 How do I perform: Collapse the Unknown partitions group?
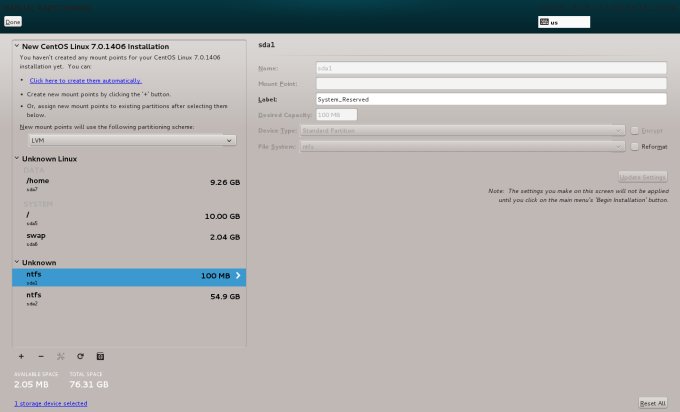pos(17,262)
